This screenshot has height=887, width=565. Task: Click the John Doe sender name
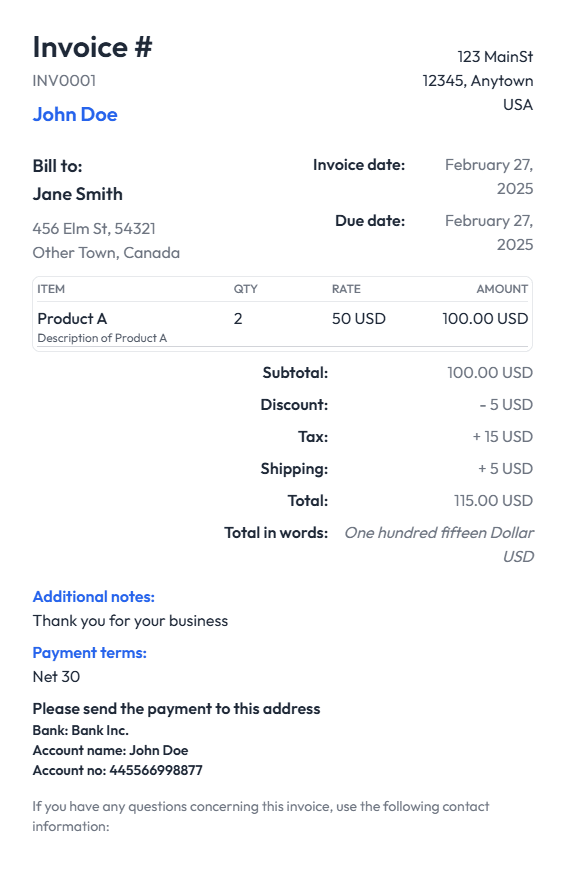click(x=75, y=114)
